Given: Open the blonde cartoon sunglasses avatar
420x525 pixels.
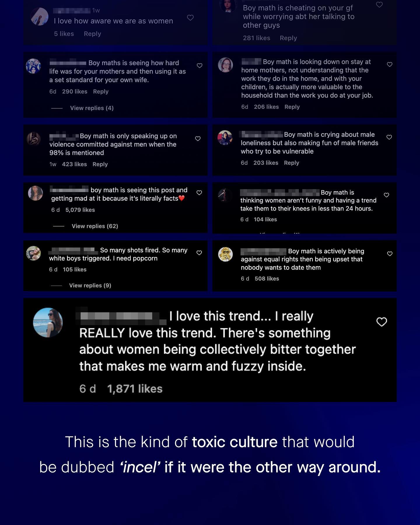Looking at the screenshot, I should click(225, 254).
